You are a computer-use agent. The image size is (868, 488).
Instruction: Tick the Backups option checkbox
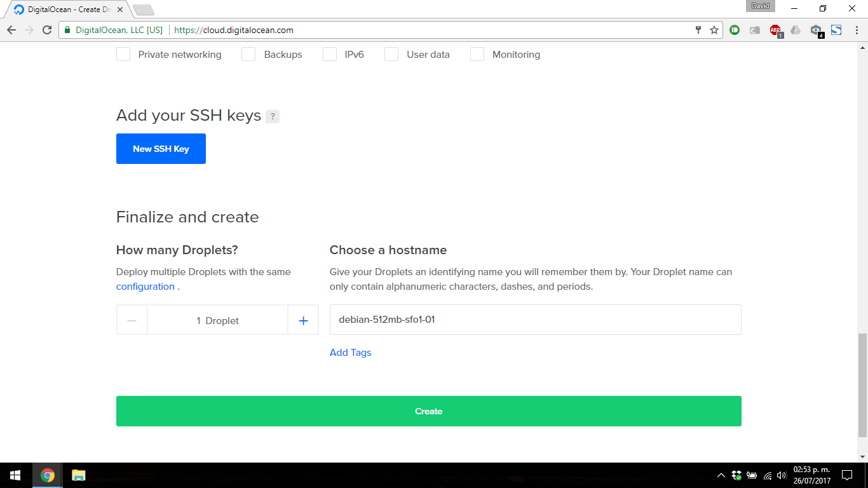click(248, 55)
